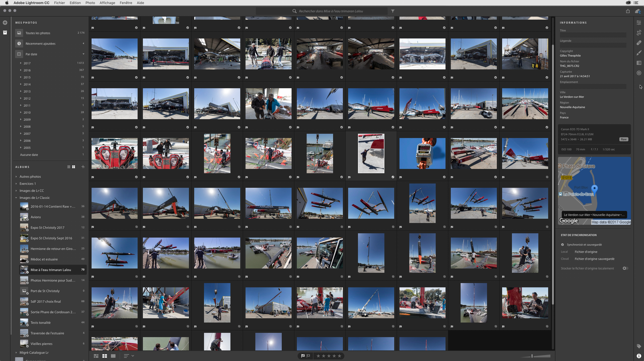Show albums as thumbnail grid view
Viewport: 644px width, 361px height.
pyautogui.click(x=74, y=167)
